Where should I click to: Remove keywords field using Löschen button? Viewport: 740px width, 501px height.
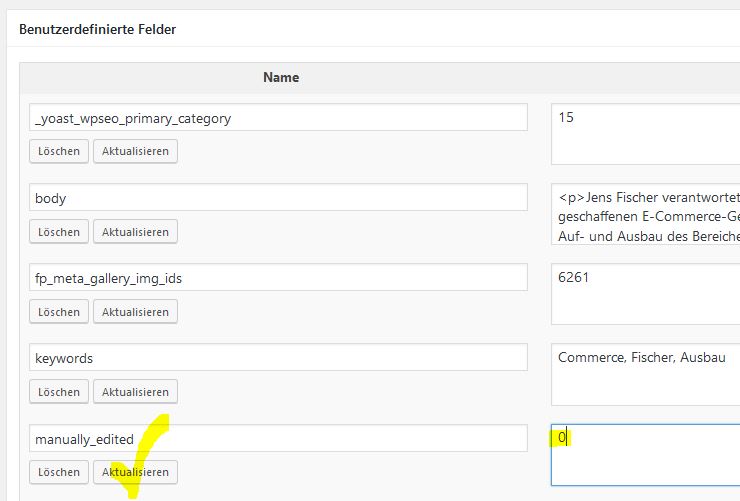point(59,391)
